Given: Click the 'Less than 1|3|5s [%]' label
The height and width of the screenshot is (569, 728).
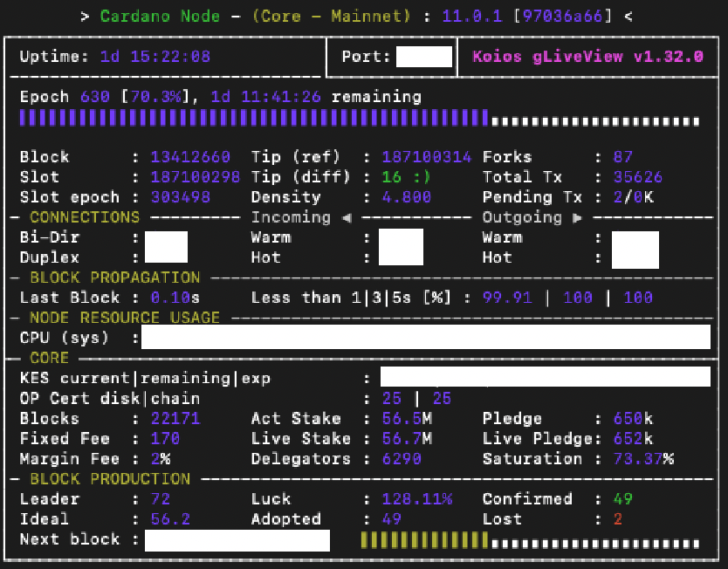Looking at the screenshot, I should coord(351,298).
